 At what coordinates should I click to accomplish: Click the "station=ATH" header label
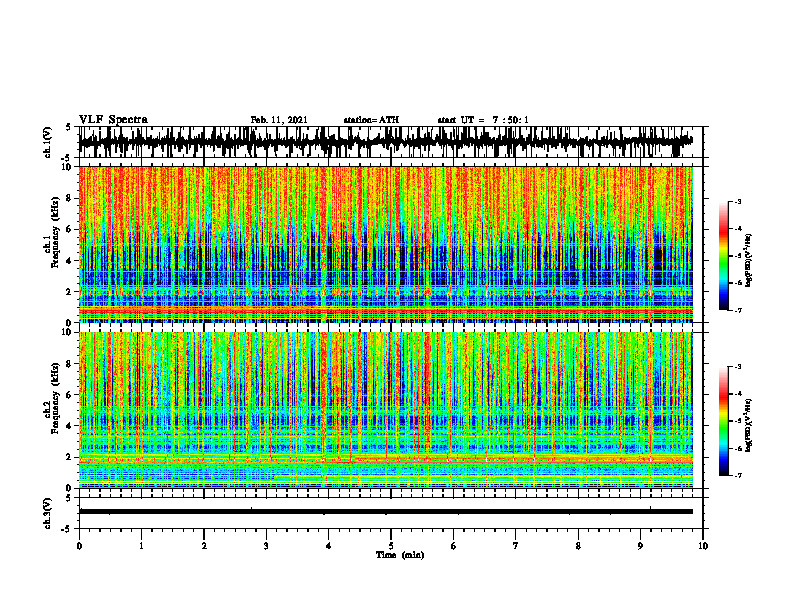(x=371, y=120)
